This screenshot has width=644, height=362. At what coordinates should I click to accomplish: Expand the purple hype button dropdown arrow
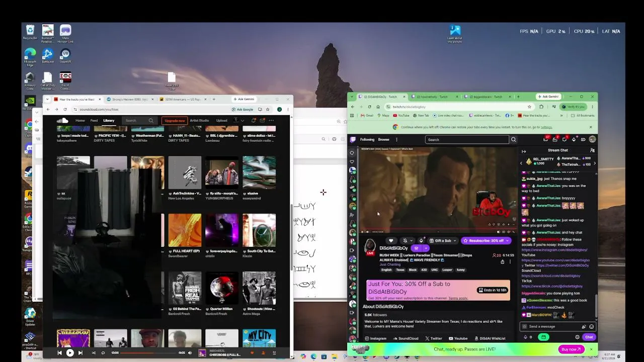tap(426, 248)
